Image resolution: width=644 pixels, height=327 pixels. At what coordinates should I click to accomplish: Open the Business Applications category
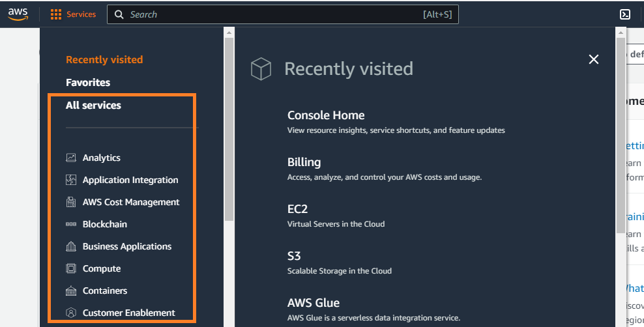tap(127, 247)
